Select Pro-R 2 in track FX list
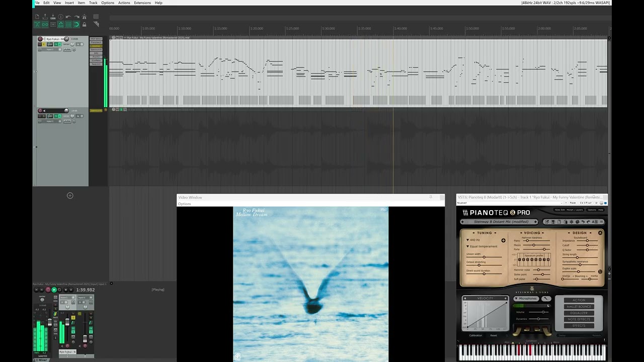Viewport: 644px width, 362px height. click(x=96, y=57)
